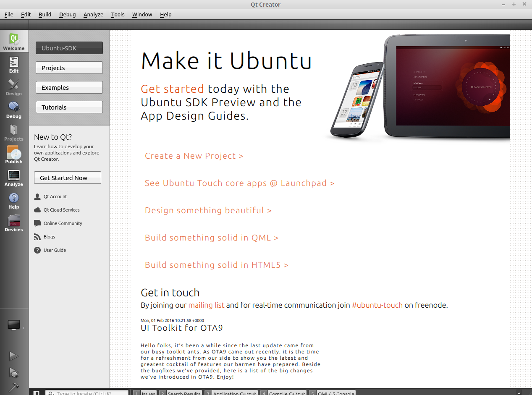Open the Devices mode
532x395 pixels.
(x=14, y=223)
